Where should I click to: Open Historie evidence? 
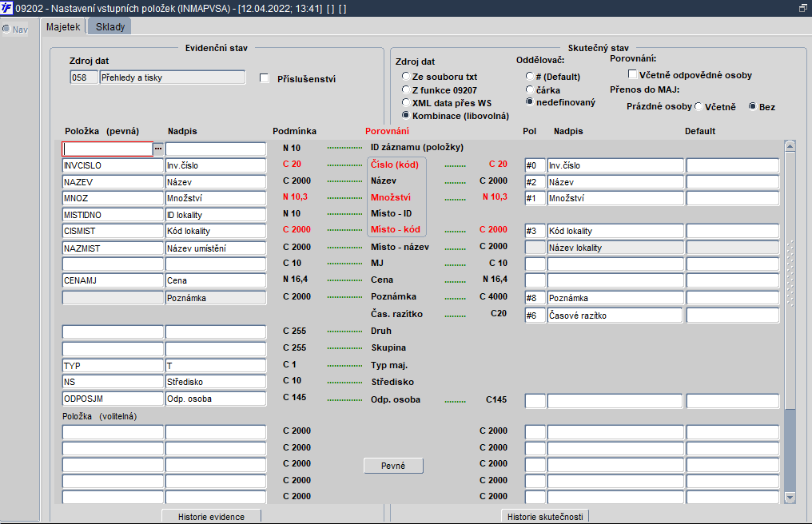pyautogui.click(x=211, y=516)
